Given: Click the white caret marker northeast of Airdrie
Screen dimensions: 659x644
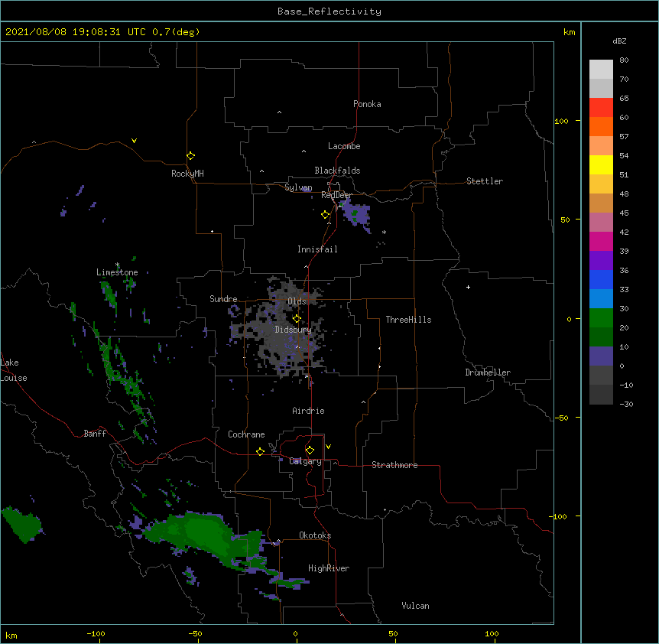Looking at the screenshot, I should coord(364,402).
